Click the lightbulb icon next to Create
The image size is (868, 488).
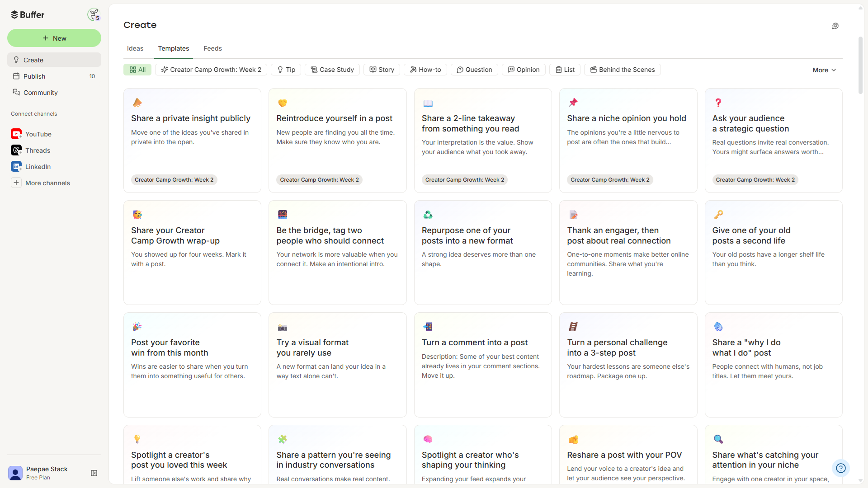[x=16, y=60]
